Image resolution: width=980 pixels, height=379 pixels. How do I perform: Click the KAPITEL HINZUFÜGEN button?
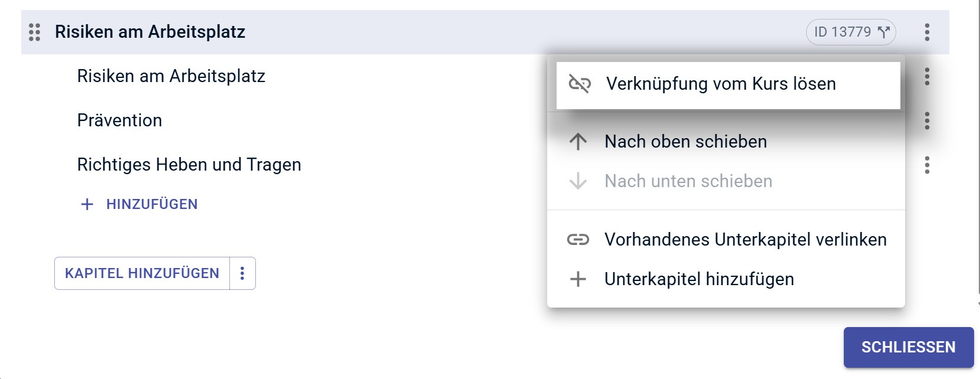(142, 273)
